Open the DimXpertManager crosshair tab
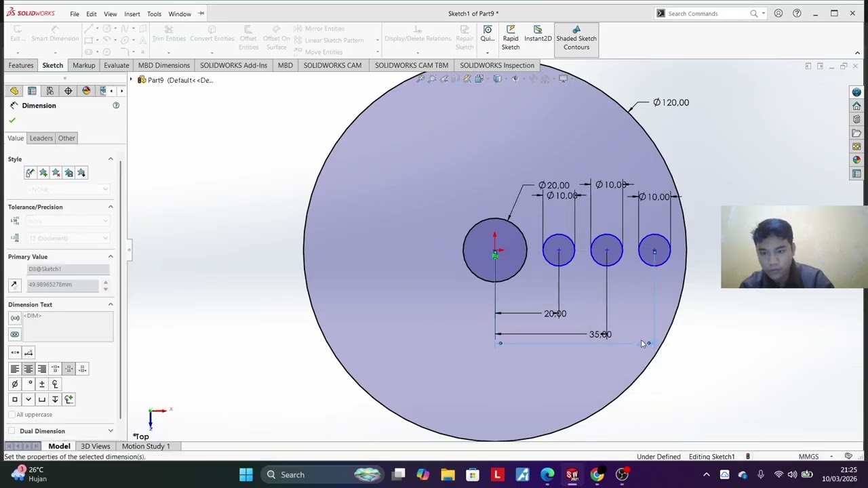Image resolution: width=868 pixels, height=488 pixels. (68, 91)
